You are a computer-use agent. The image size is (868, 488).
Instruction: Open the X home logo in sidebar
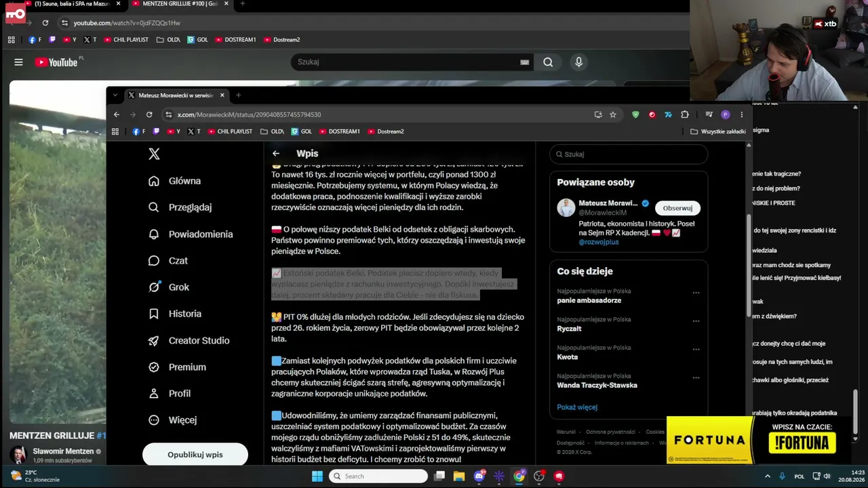(154, 154)
